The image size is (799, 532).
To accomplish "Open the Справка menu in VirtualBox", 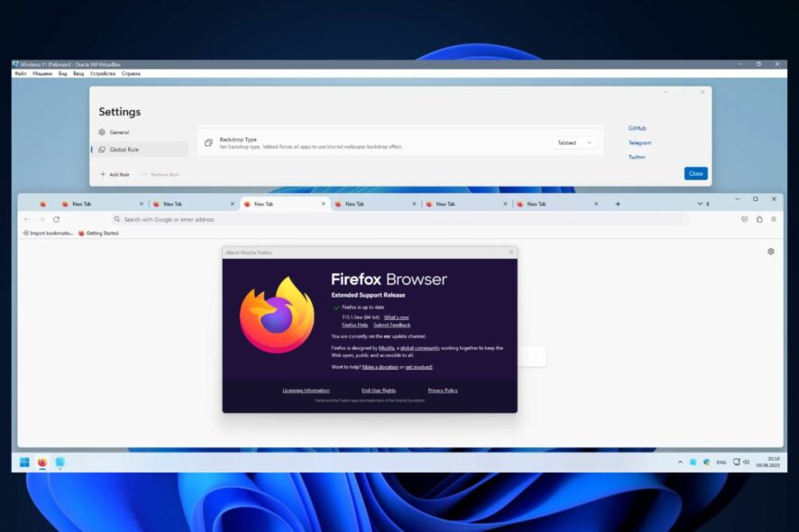I will point(131,73).
